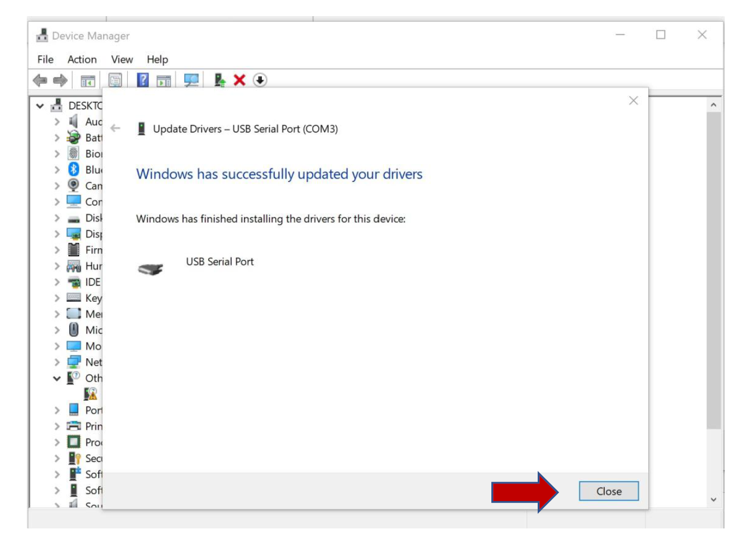
Task: Click Scan for hardware changes monitor icon
Action: coord(192,80)
